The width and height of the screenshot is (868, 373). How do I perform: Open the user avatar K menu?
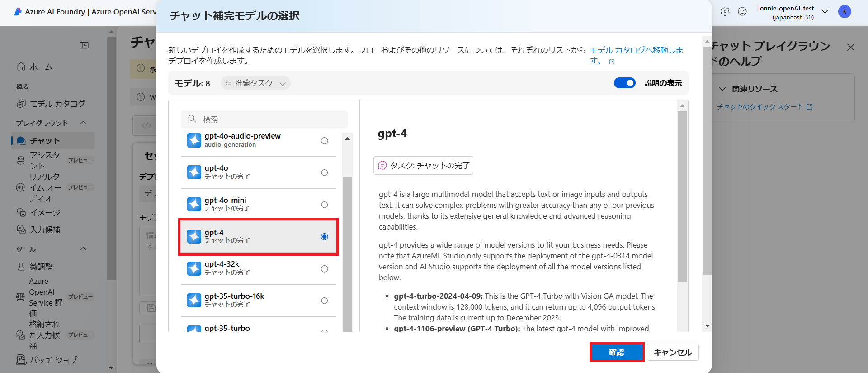(844, 12)
